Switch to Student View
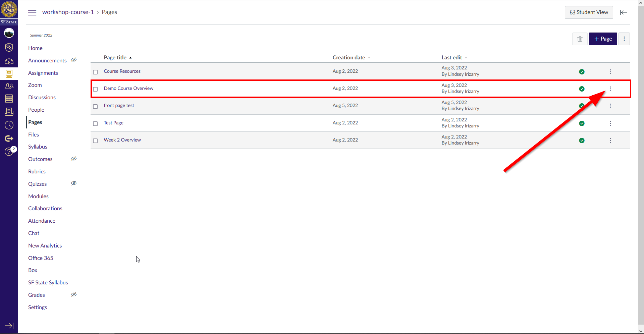 click(589, 12)
